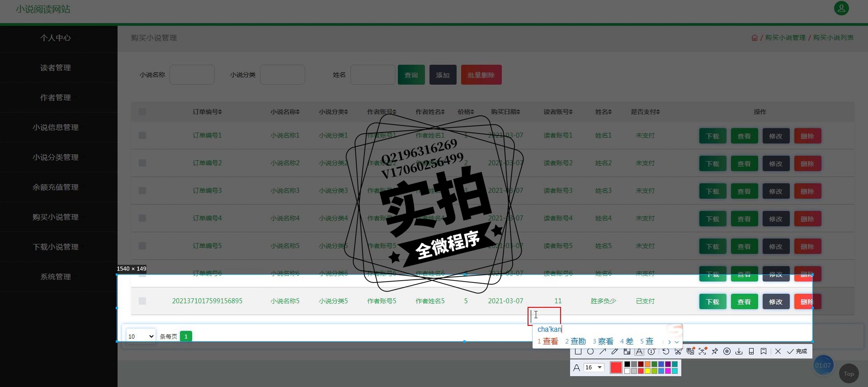Click 完成 to finish the screenshot
Image resolution: width=868 pixels, height=387 pixels.
coord(797,351)
